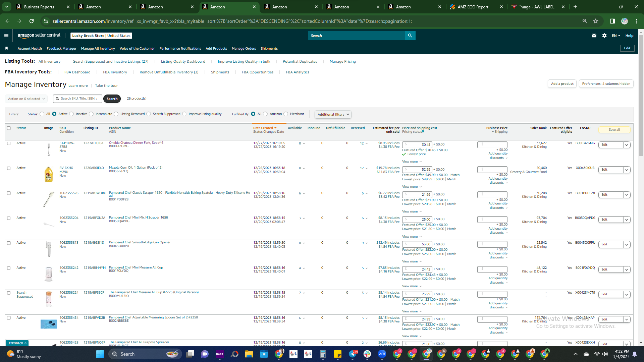Select the Inactive status filter
The image size is (644, 362).
(x=71, y=114)
